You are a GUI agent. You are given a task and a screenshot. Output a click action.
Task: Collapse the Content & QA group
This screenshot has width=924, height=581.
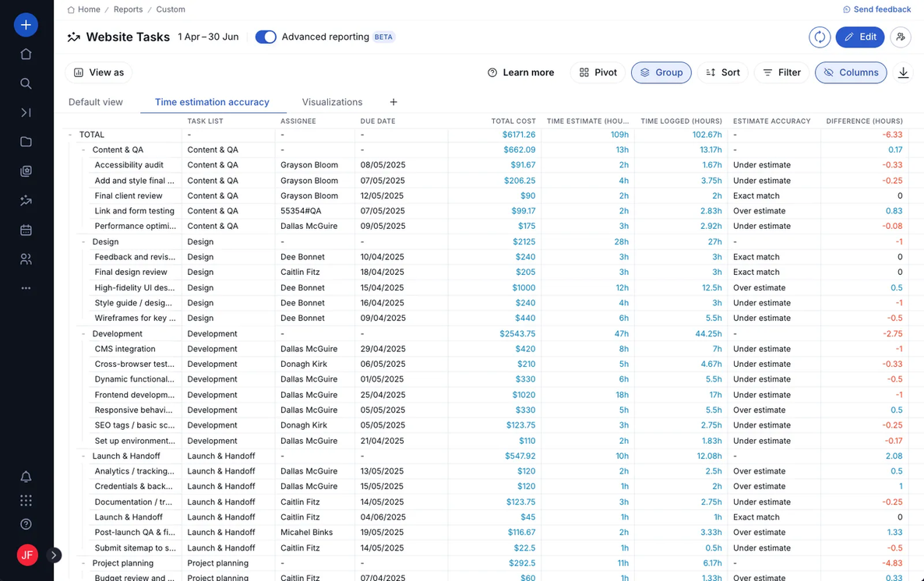[x=83, y=150]
